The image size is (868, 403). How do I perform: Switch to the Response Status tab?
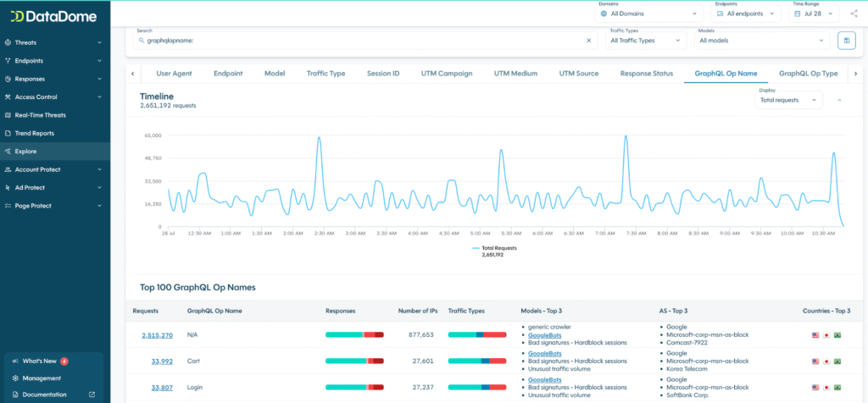pos(647,74)
